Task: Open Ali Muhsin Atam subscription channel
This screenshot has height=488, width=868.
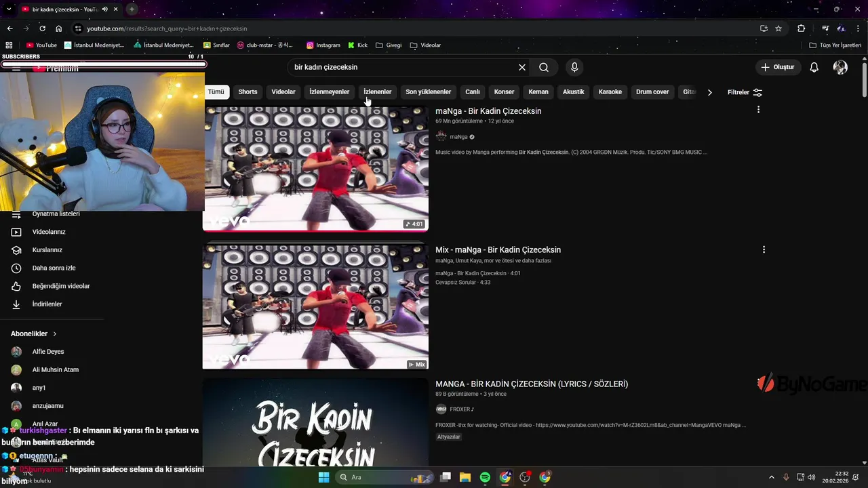Action: tap(55, 370)
